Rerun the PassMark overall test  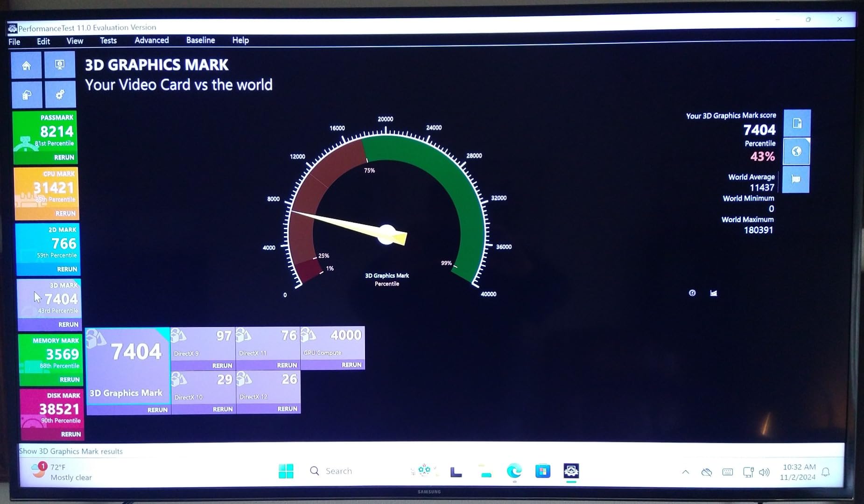(x=64, y=157)
